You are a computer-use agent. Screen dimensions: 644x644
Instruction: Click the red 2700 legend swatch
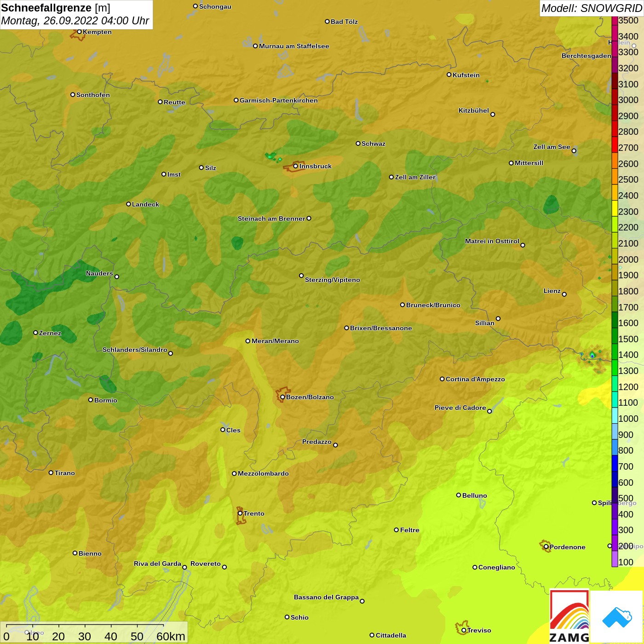(615, 144)
